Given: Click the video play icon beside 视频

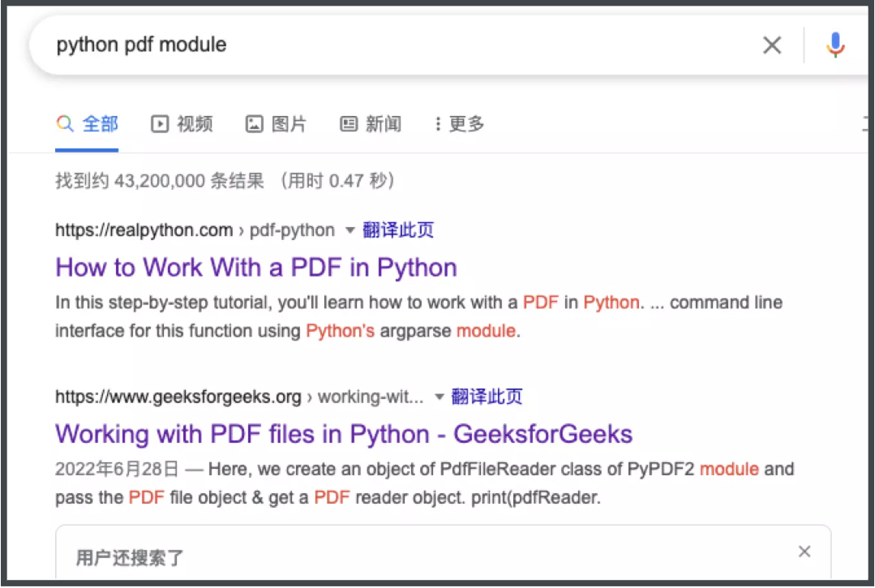Looking at the screenshot, I should [160, 124].
